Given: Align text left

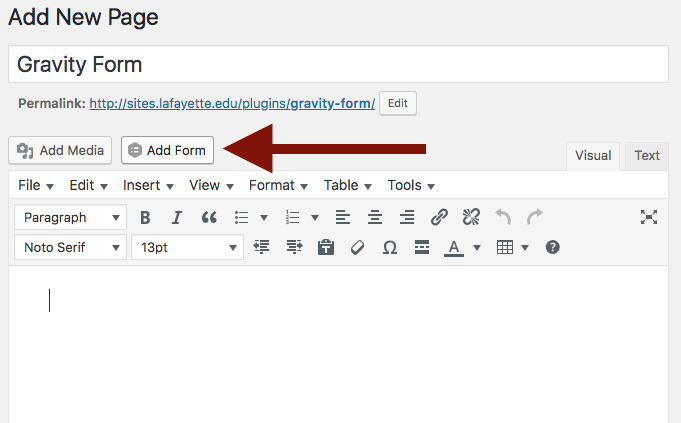Looking at the screenshot, I should (x=343, y=217).
